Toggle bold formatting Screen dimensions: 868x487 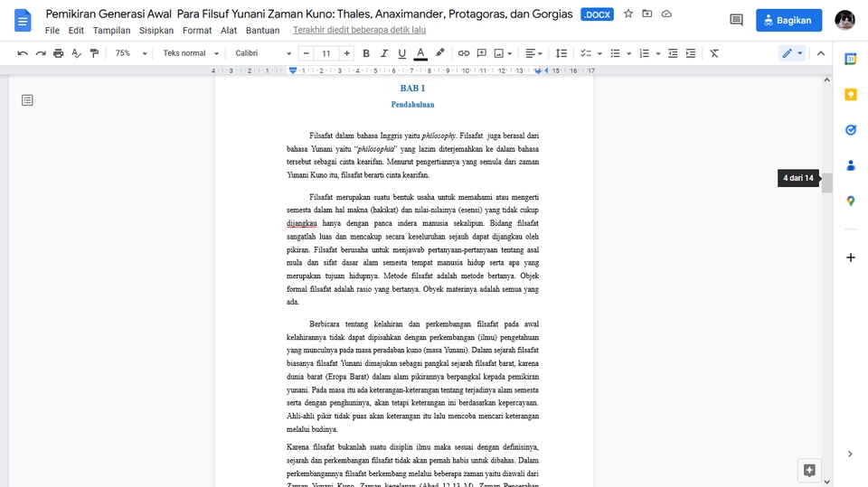(366, 53)
